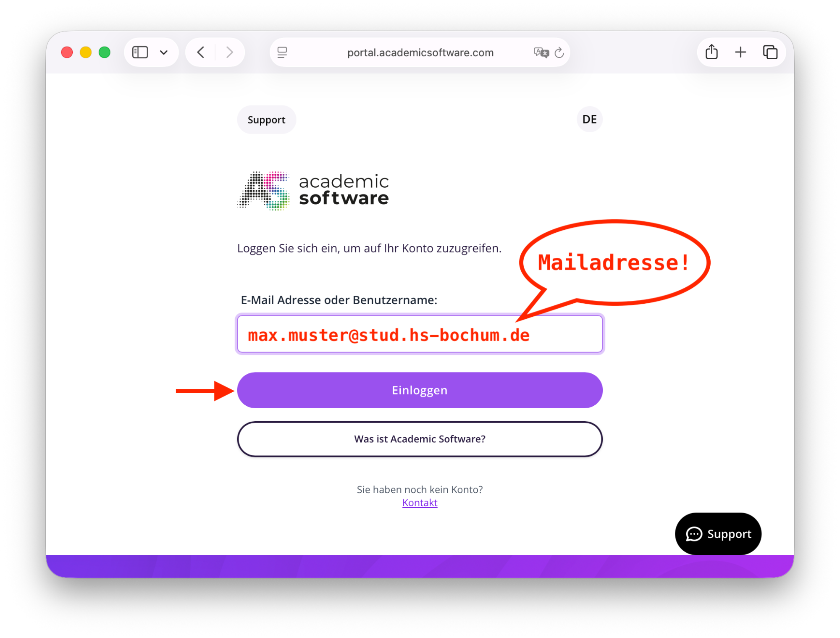Image resolution: width=840 pixels, height=638 pixels.
Task: Follow the Kontakt link
Action: click(420, 503)
